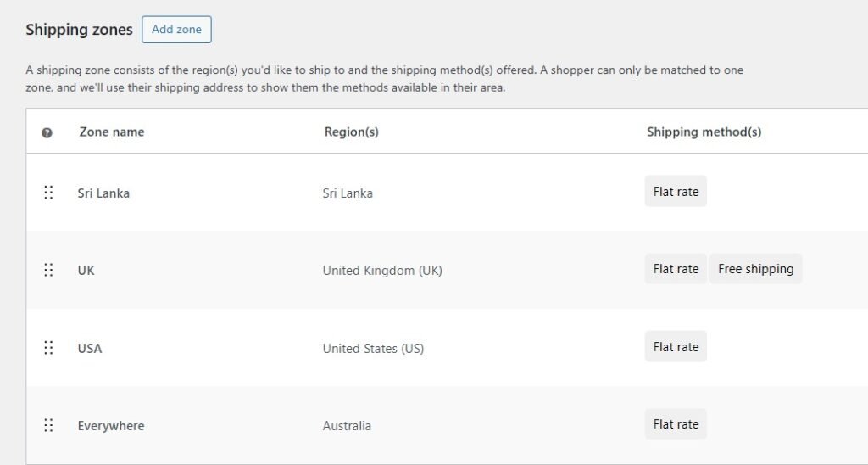868x465 pixels.
Task: Open the Everywhere zone name
Action: point(111,426)
